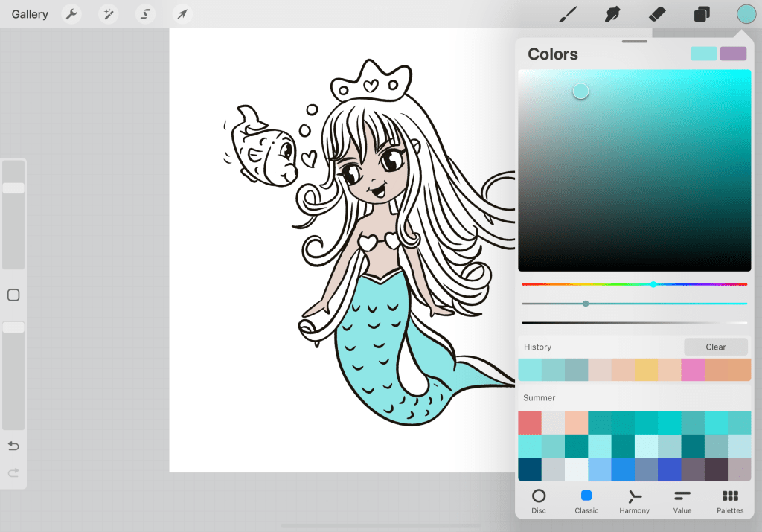The height and width of the screenshot is (532, 762).
Task: Toggle the square Modify button in sidebar
Action: point(13,295)
